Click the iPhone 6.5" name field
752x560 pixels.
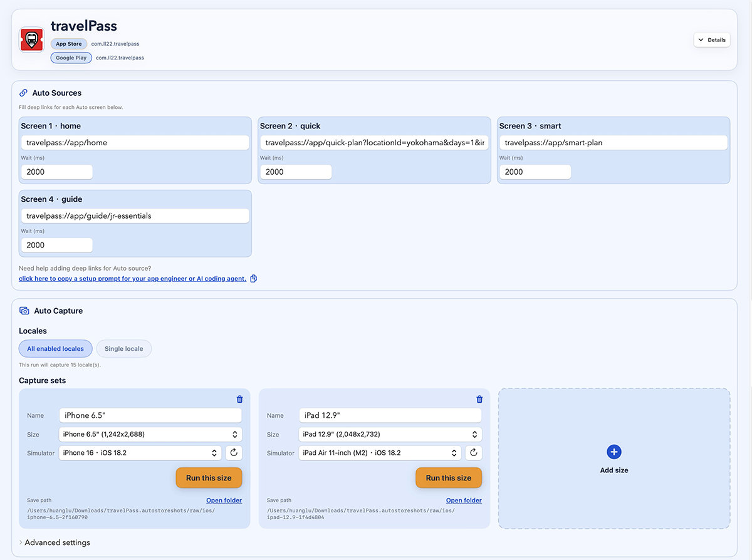(x=150, y=415)
